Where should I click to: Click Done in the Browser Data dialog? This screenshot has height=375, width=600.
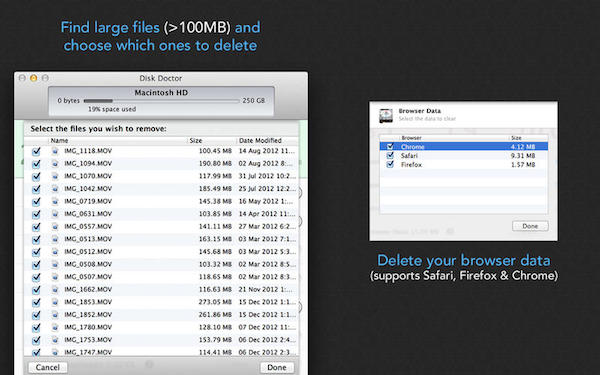[x=530, y=226]
